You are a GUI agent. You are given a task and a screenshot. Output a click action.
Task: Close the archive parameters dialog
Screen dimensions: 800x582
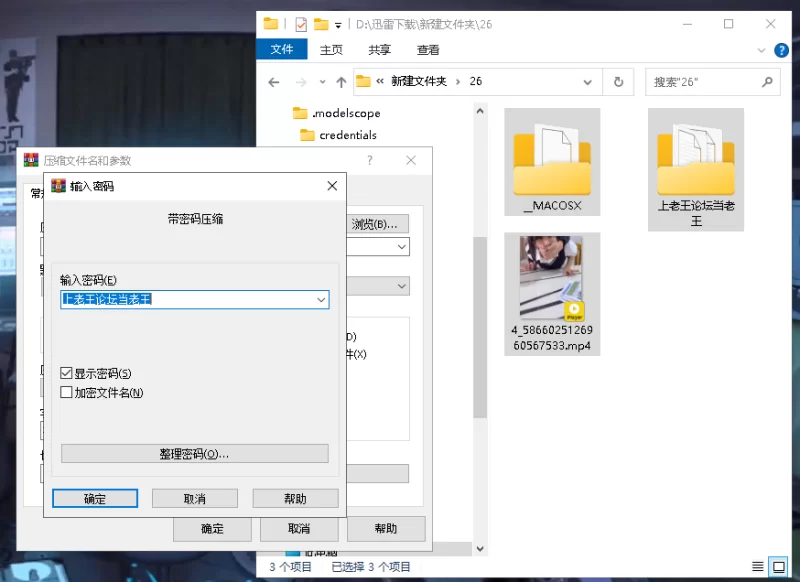[x=411, y=160]
